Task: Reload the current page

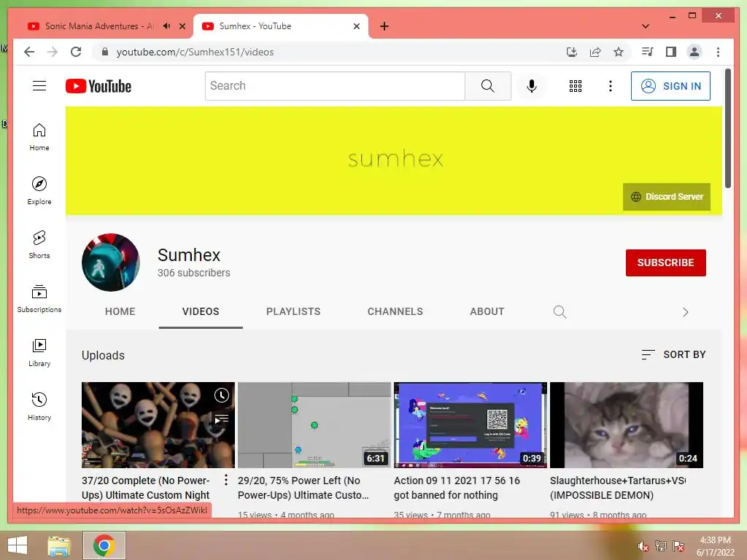Action: coord(76,52)
